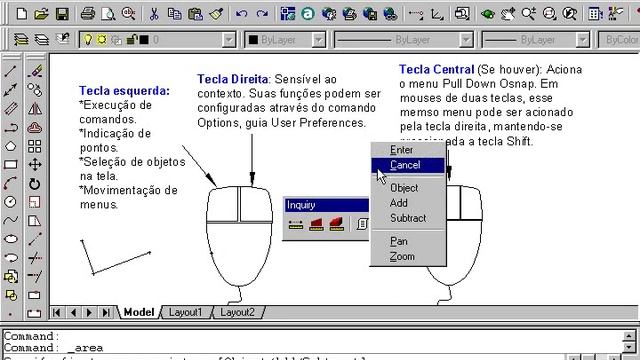Click Area icon in Inquiry toolbar
The image size is (640, 360).
click(316, 224)
